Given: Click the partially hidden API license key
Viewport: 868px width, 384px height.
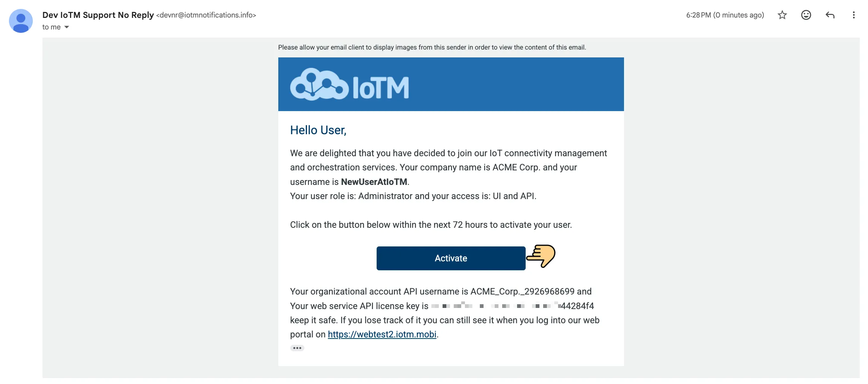Looking at the screenshot, I should point(513,306).
